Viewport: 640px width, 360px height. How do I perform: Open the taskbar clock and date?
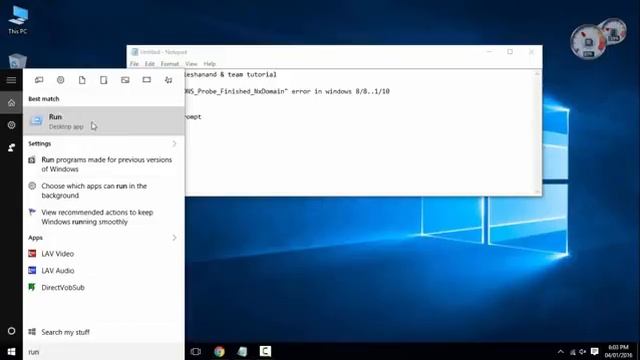[x=618, y=351]
